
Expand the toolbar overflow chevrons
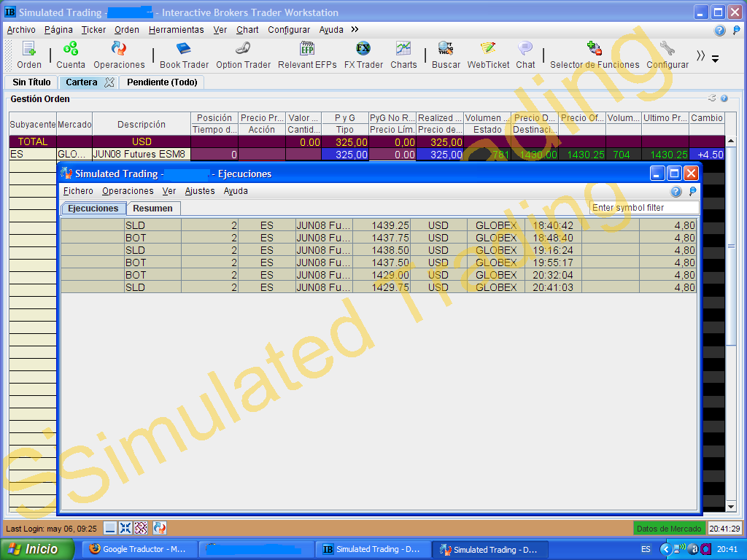click(x=700, y=55)
